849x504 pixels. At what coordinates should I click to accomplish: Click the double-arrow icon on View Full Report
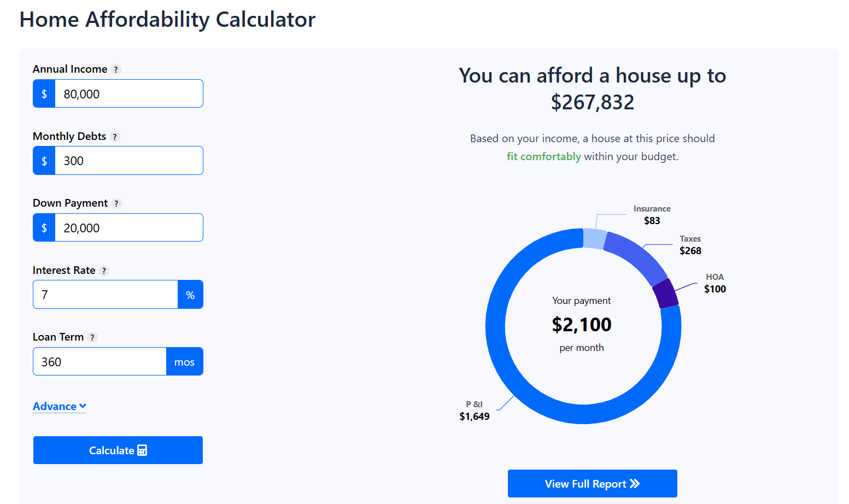pos(635,483)
